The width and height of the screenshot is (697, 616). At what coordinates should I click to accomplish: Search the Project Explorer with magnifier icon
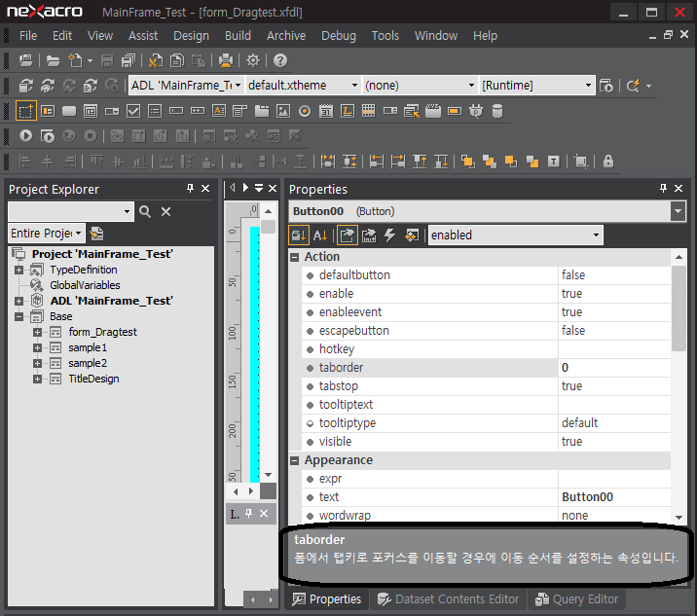pyautogui.click(x=145, y=211)
